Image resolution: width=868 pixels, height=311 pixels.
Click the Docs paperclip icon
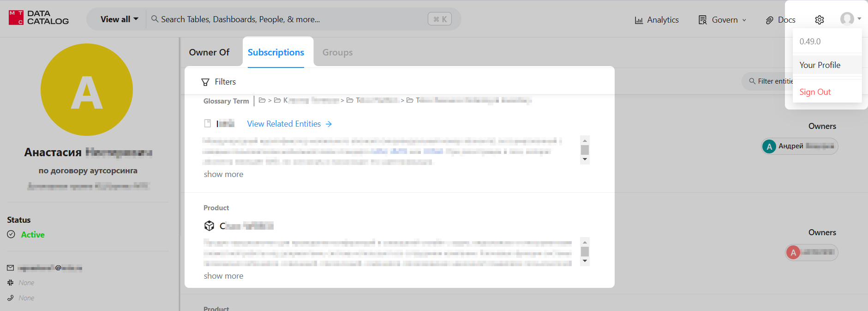(x=769, y=20)
